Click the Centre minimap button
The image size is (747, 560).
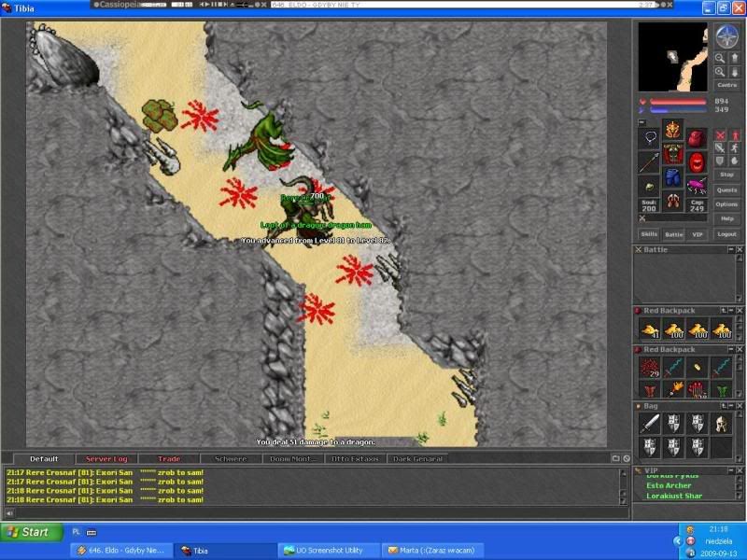pyautogui.click(x=727, y=85)
